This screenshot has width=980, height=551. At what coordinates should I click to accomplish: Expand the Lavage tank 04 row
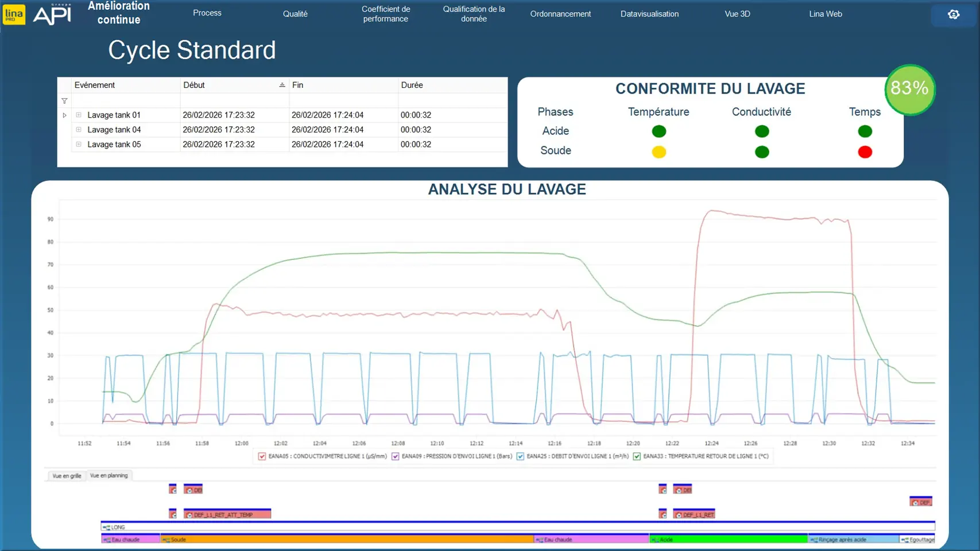click(x=79, y=130)
